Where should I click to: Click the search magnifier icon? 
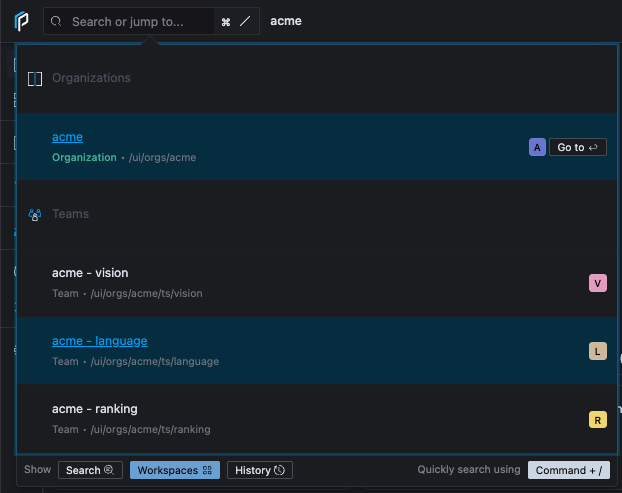tap(56, 21)
